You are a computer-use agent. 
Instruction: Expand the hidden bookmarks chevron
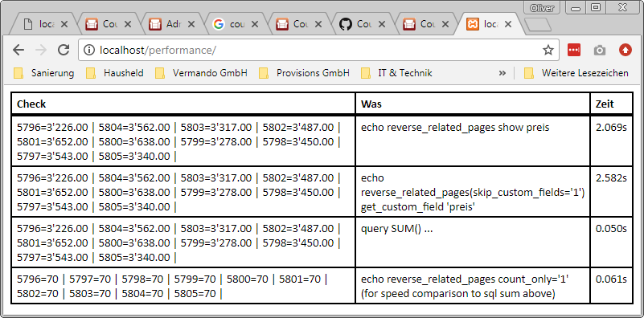[502, 73]
